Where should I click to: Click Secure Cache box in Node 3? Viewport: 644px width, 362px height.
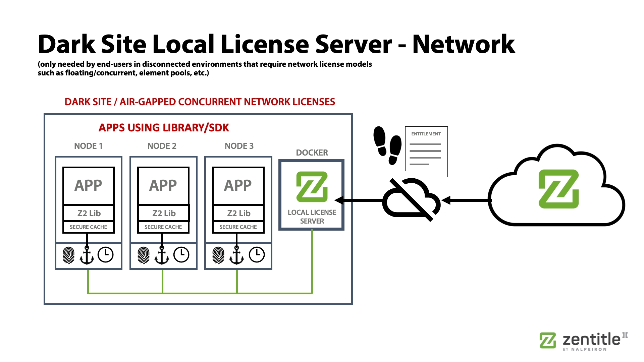pyautogui.click(x=238, y=227)
